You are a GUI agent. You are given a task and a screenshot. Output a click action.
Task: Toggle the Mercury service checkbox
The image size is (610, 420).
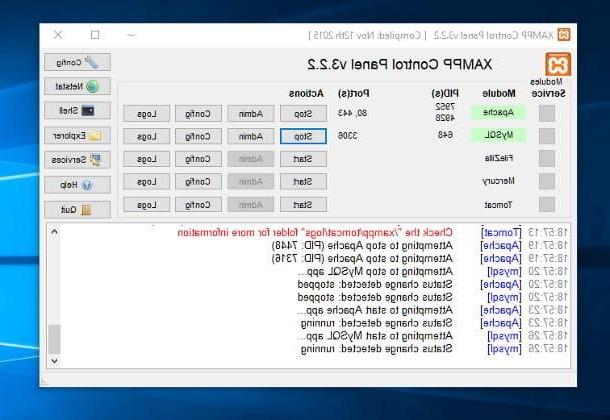[x=547, y=181]
